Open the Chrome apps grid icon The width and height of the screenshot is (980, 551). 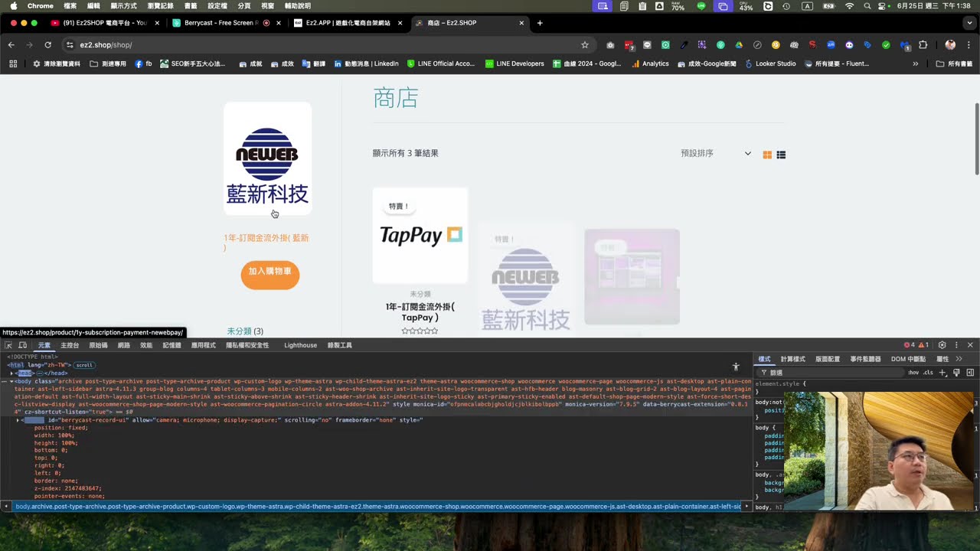click(x=13, y=64)
